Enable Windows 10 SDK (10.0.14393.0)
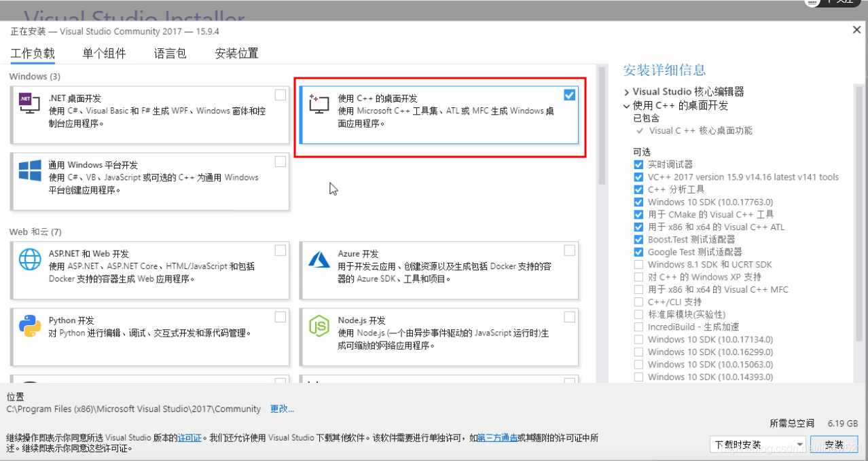Screen dimensions: 868x461 click(638, 377)
